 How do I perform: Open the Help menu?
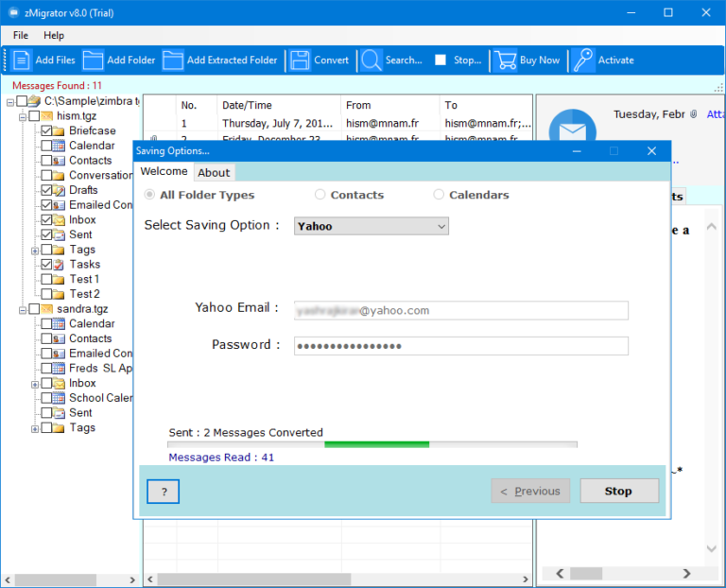[x=54, y=35]
